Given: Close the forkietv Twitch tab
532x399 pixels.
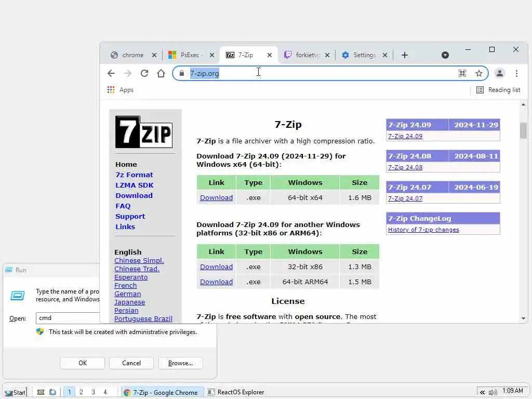Looking at the screenshot, I should tap(327, 55).
